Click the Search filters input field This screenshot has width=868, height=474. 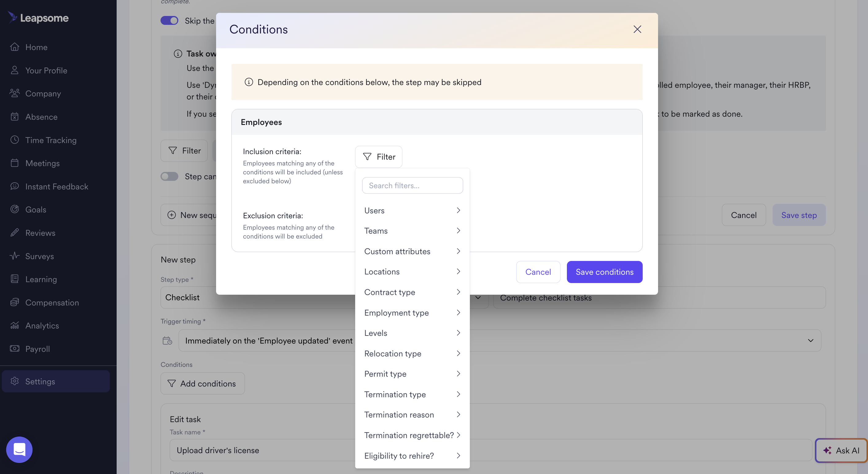click(x=412, y=185)
